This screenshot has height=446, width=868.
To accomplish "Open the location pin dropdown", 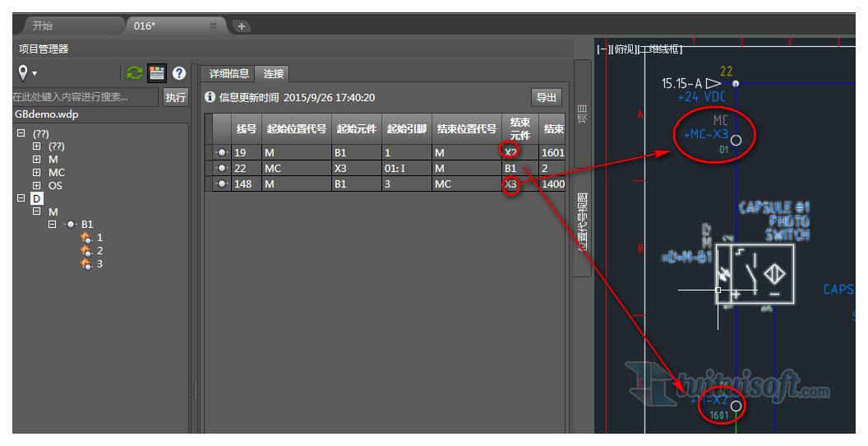I will pos(27,73).
